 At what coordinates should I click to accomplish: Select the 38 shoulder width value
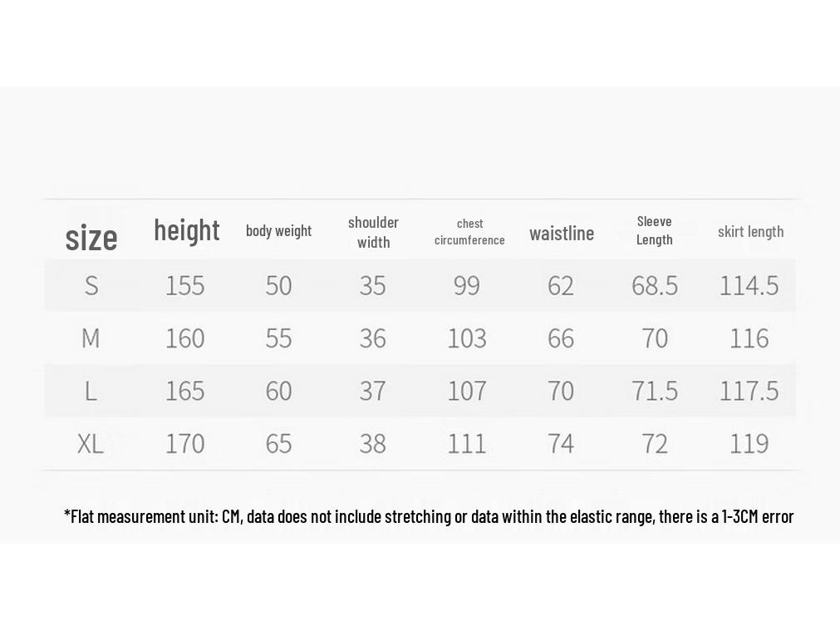point(372,444)
